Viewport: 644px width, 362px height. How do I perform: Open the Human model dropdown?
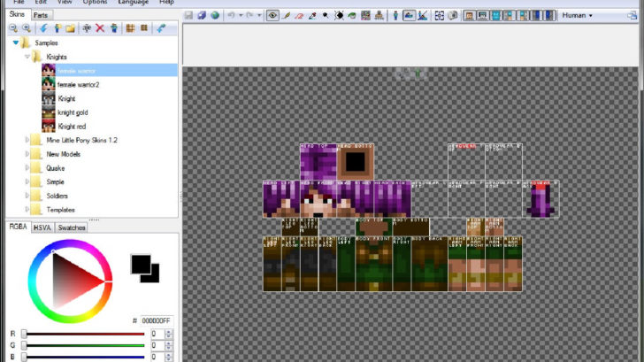point(578,16)
